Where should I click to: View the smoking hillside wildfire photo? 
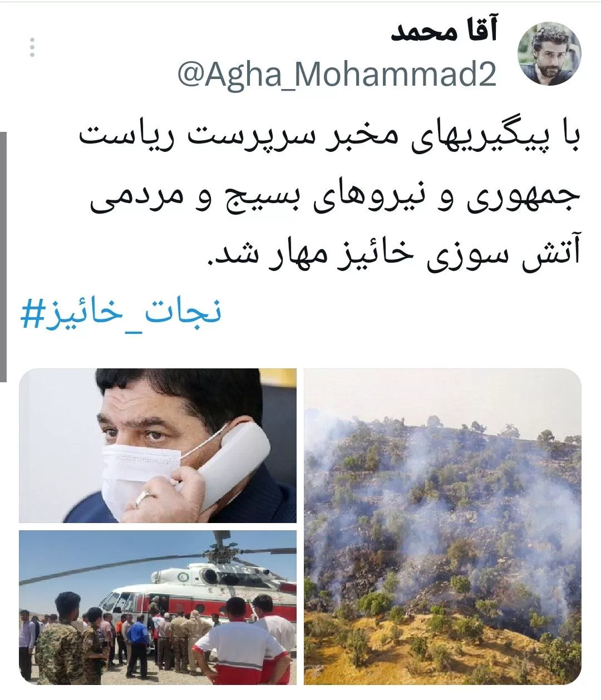tap(442, 526)
